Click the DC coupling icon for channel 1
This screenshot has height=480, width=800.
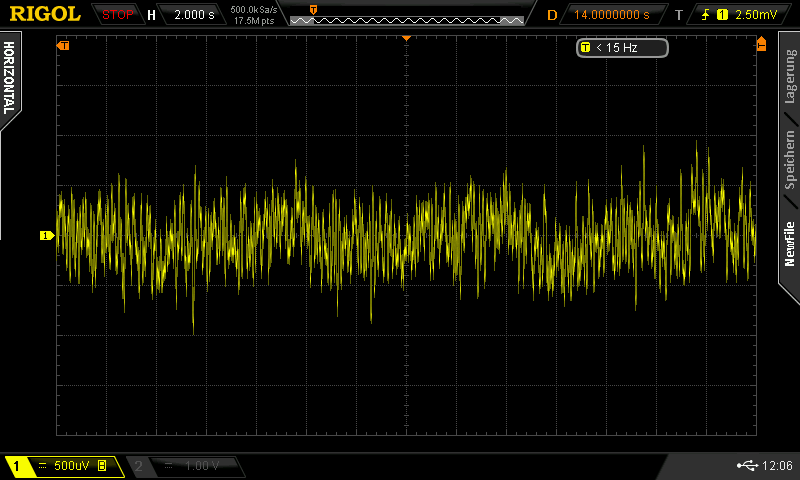coord(43,466)
